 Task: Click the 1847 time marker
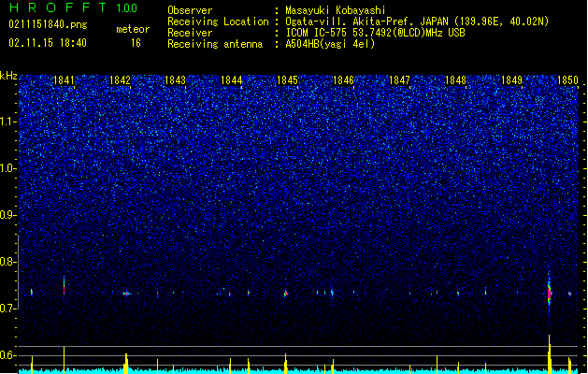400,80
